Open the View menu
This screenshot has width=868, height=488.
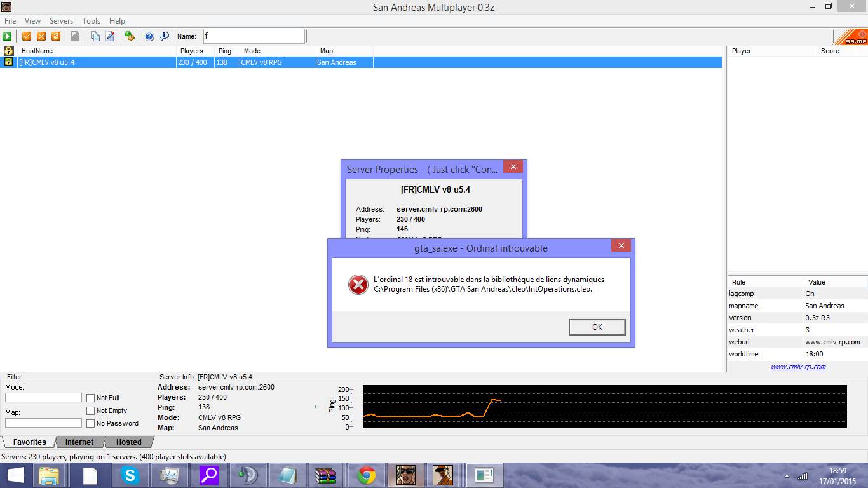pos(32,21)
